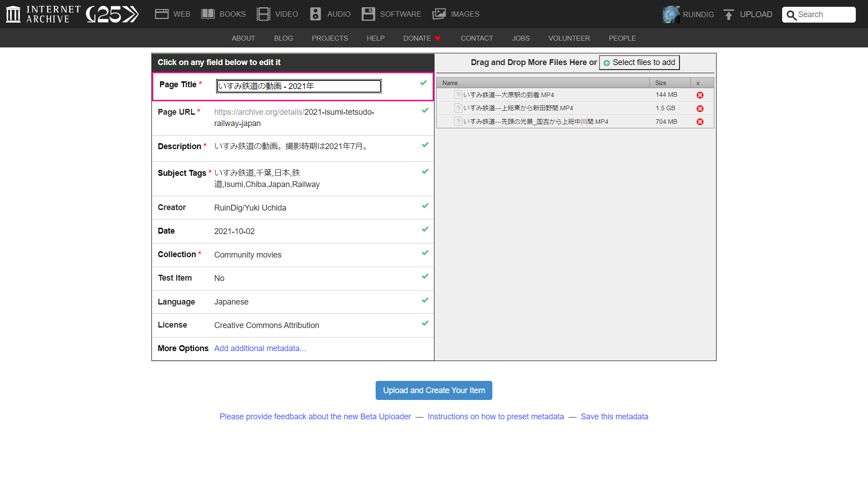Image resolution: width=868 pixels, height=488 pixels.
Task: Remove the 704 MB file from the list
Action: pyautogui.click(x=700, y=122)
